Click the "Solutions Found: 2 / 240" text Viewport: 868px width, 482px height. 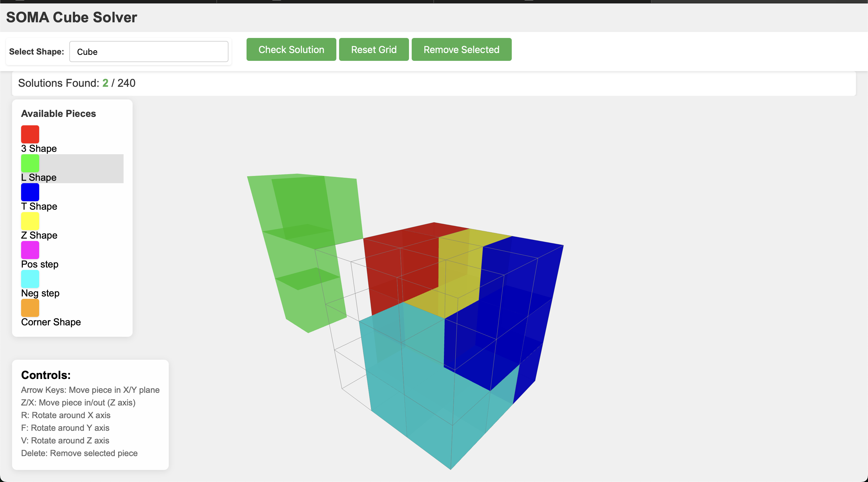pyautogui.click(x=77, y=83)
